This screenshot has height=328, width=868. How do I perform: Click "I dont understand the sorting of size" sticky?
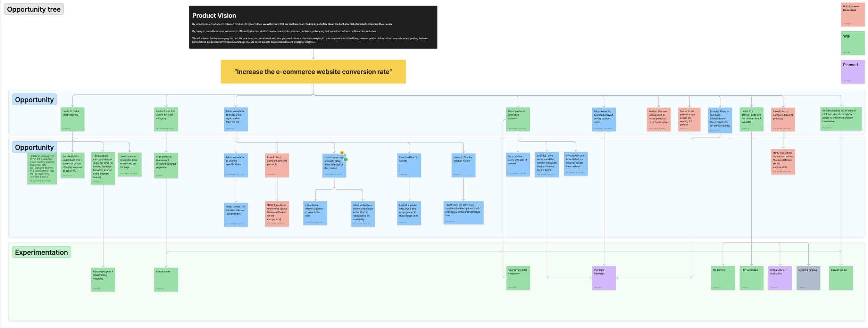pos(362,214)
